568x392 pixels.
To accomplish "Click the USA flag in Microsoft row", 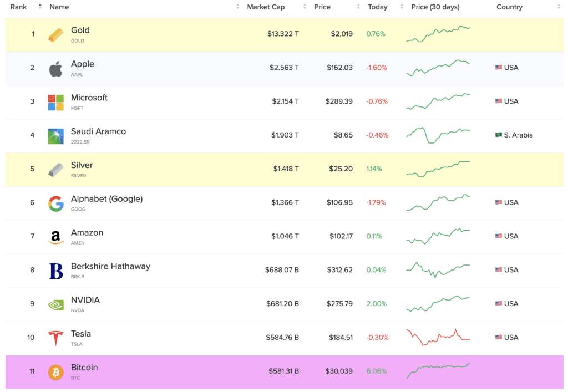I will 499,101.
